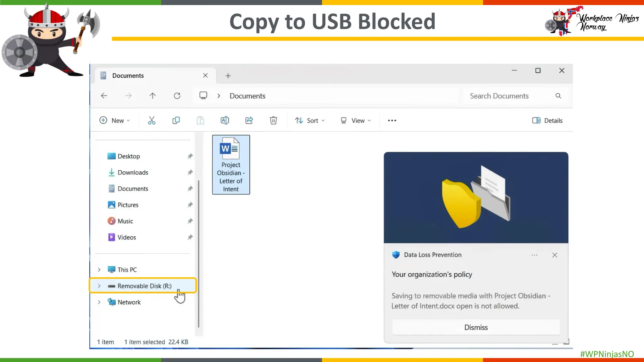Click the Refresh icon in navigation bar
This screenshot has height=362, width=644.
point(177,96)
